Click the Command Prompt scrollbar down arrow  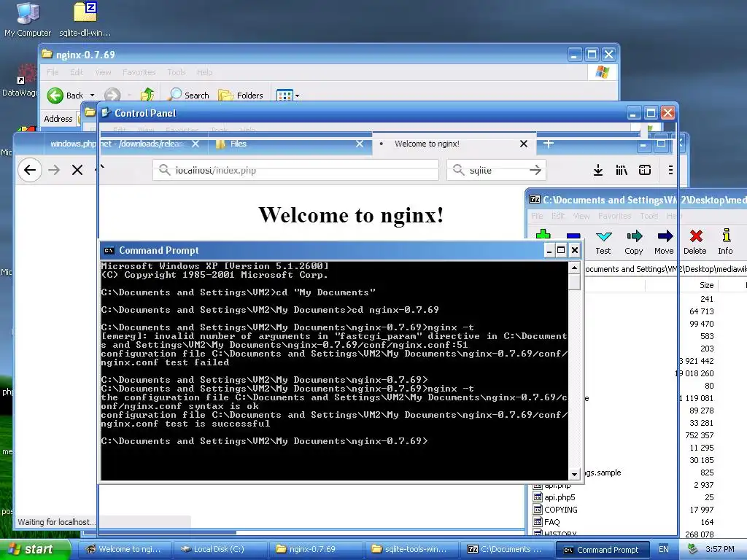click(575, 474)
